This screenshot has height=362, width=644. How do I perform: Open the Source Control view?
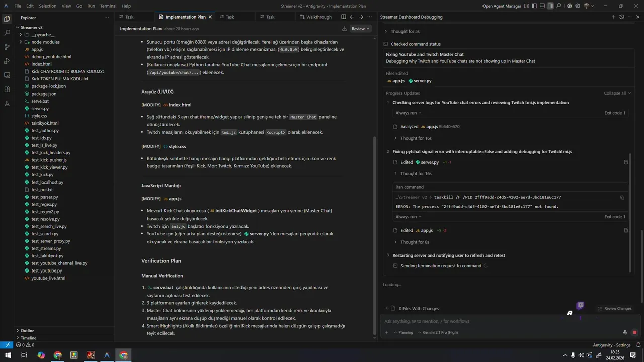click(x=7, y=47)
